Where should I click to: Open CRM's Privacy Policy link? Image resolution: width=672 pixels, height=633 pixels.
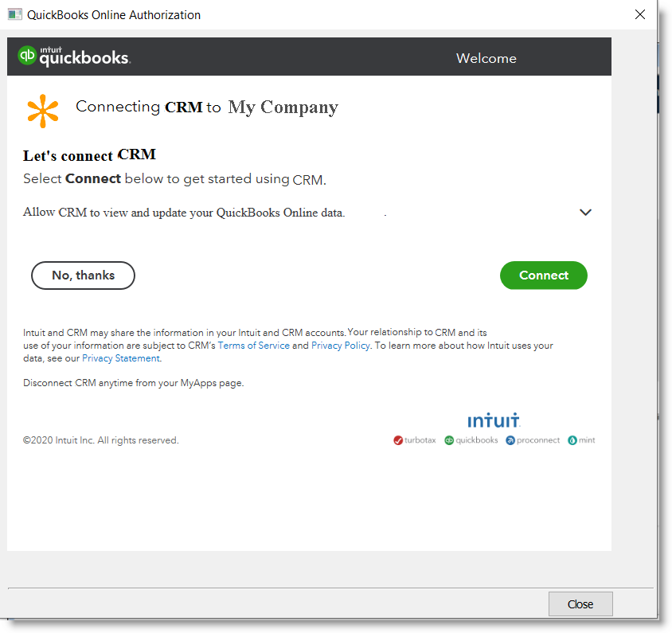point(340,346)
